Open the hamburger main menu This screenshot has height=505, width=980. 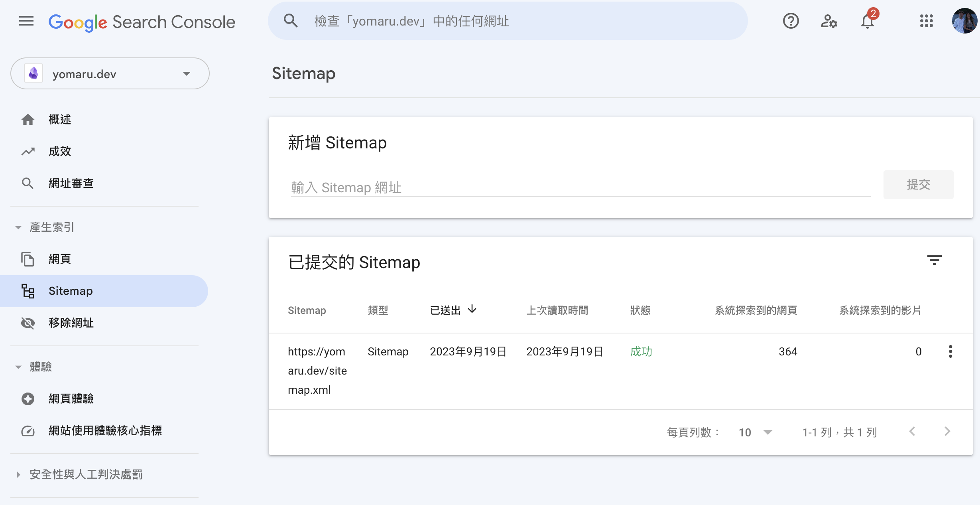[26, 21]
